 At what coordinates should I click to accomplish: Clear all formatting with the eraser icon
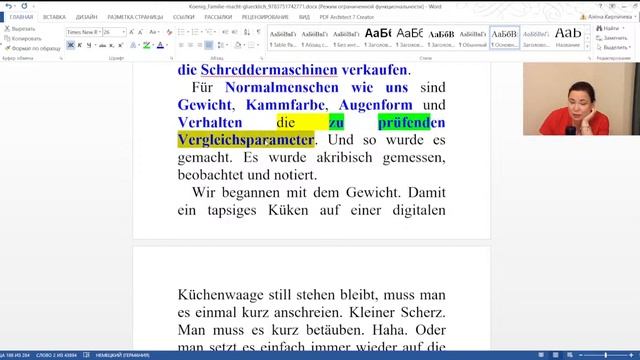[169, 32]
